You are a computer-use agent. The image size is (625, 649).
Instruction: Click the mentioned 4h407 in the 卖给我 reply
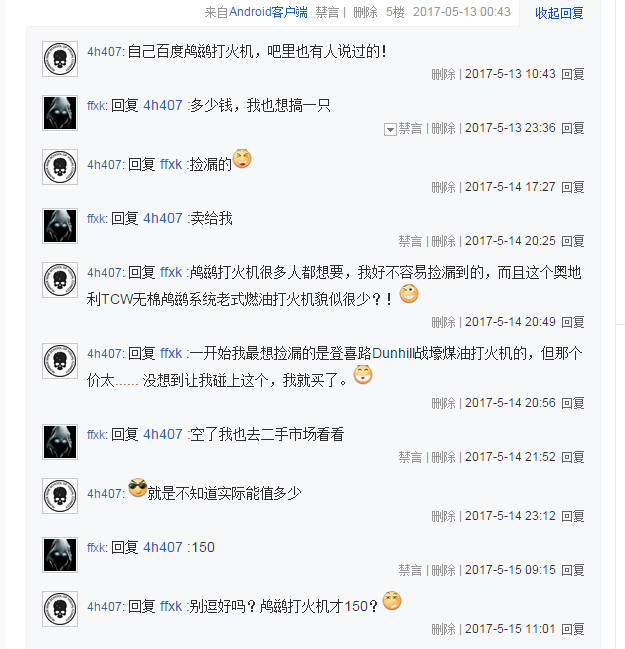click(x=163, y=218)
